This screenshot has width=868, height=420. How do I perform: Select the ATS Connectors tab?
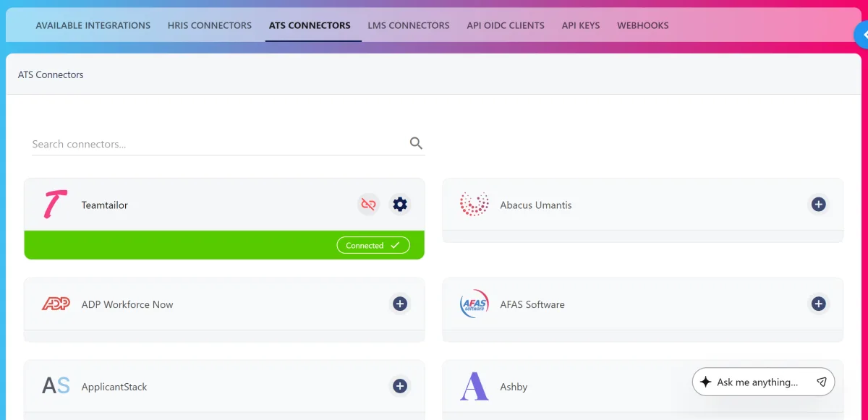click(310, 25)
